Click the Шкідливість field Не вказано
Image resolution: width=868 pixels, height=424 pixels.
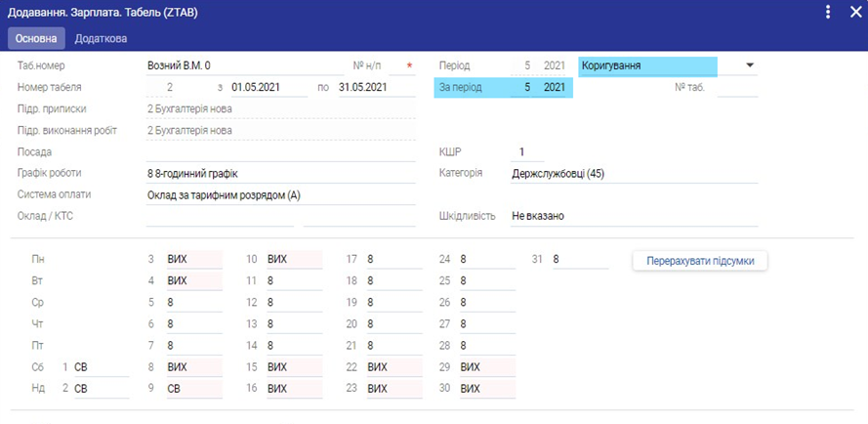[x=633, y=216]
